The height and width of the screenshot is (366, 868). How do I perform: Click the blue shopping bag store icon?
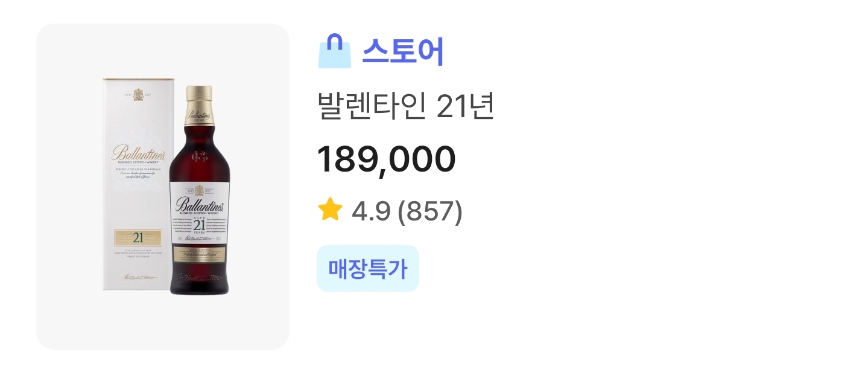334,52
